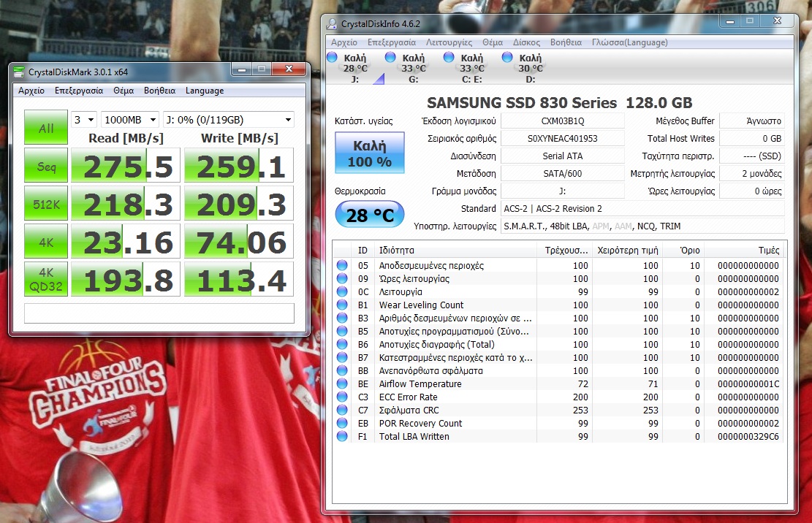Open Θέμα menu in CrystalDiskMark
This screenshot has height=523, width=812.
pos(124,91)
